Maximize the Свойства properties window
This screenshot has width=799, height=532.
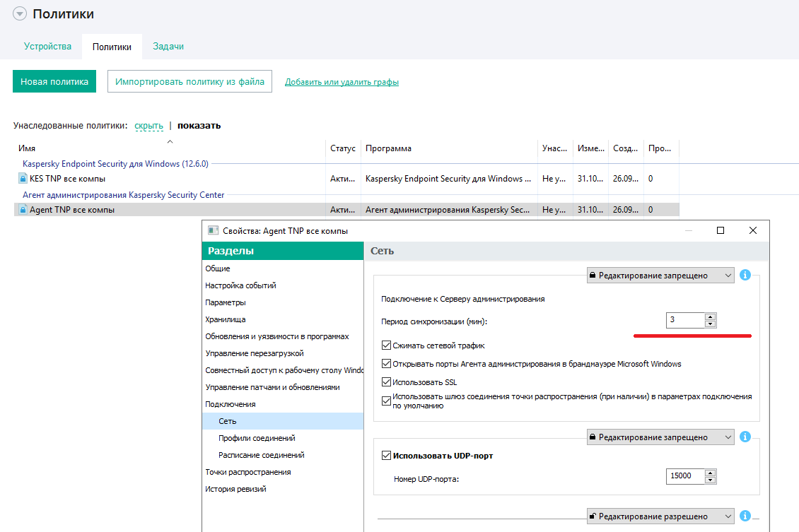tap(721, 230)
